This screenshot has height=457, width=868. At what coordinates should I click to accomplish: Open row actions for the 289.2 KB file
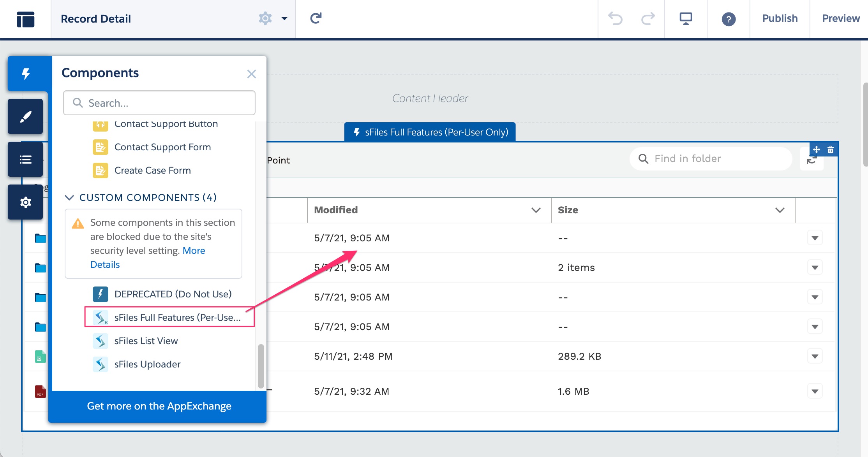click(x=815, y=356)
